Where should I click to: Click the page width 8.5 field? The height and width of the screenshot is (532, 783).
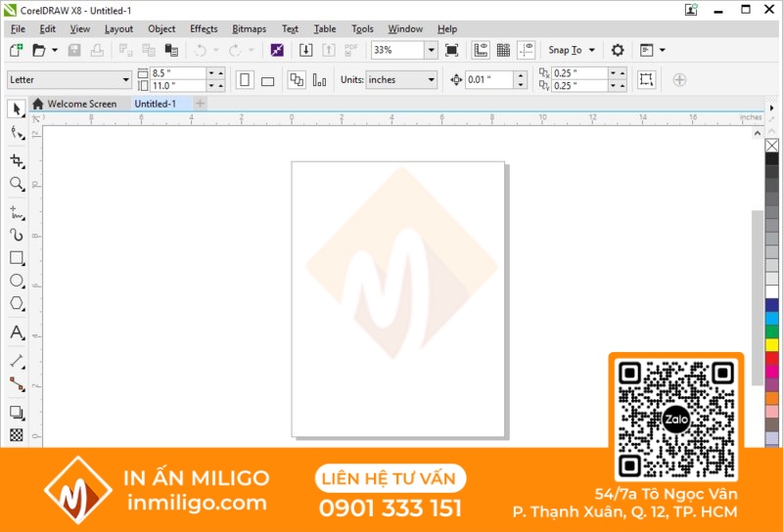tap(178, 73)
